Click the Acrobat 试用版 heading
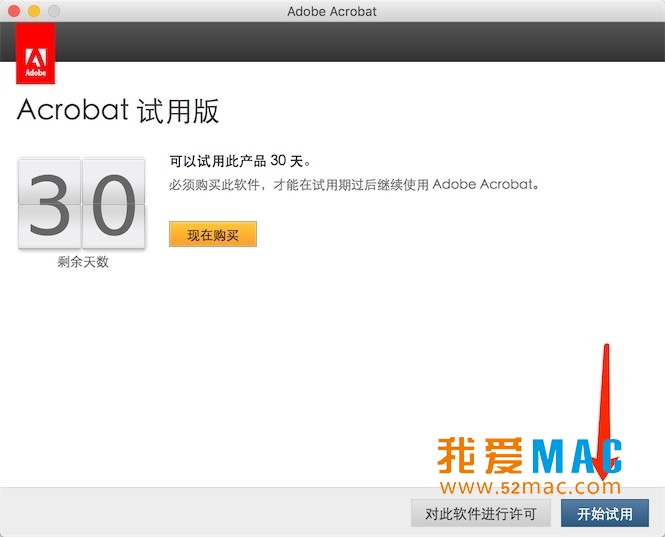This screenshot has width=665, height=537. (x=118, y=110)
